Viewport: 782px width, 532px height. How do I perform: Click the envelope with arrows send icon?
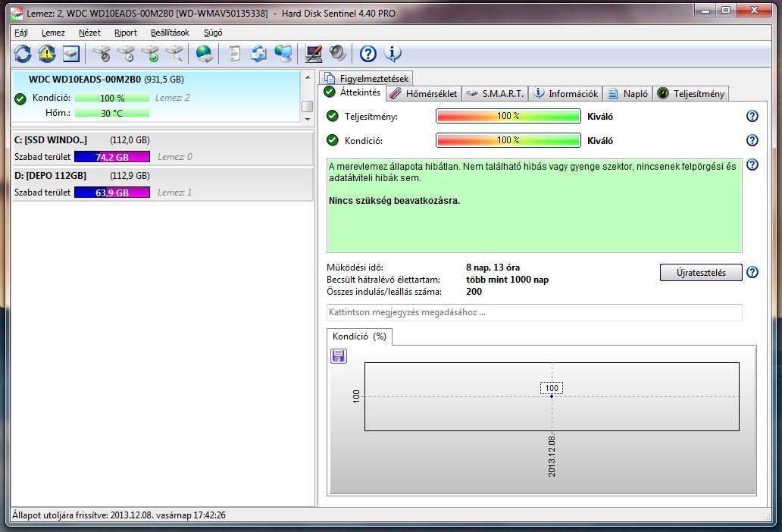(x=258, y=53)
